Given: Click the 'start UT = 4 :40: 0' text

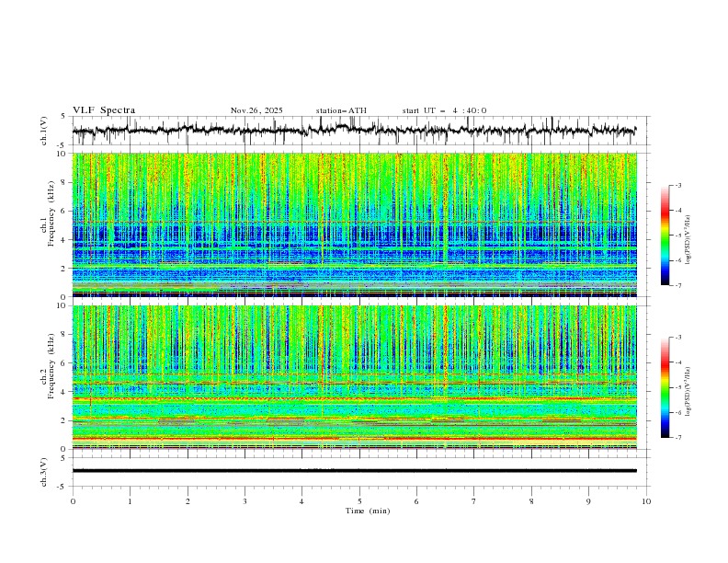Looking at the screenshot, I should [x=444, y=110].
